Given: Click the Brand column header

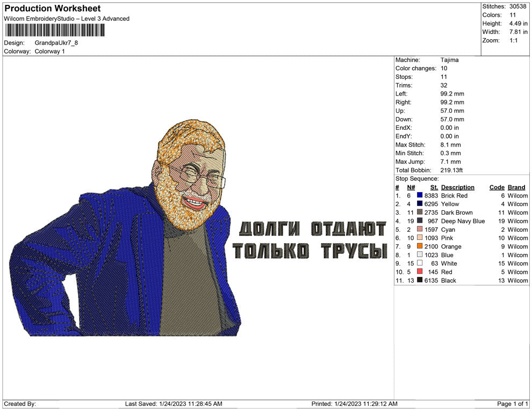Looking at the screenshot, I should tap(516, 187).
